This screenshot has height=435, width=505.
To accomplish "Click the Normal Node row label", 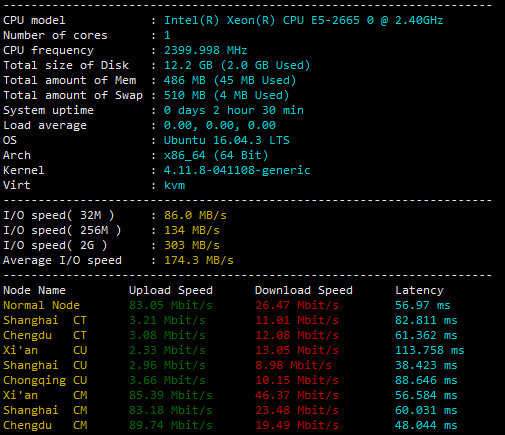I will point(41,305).
